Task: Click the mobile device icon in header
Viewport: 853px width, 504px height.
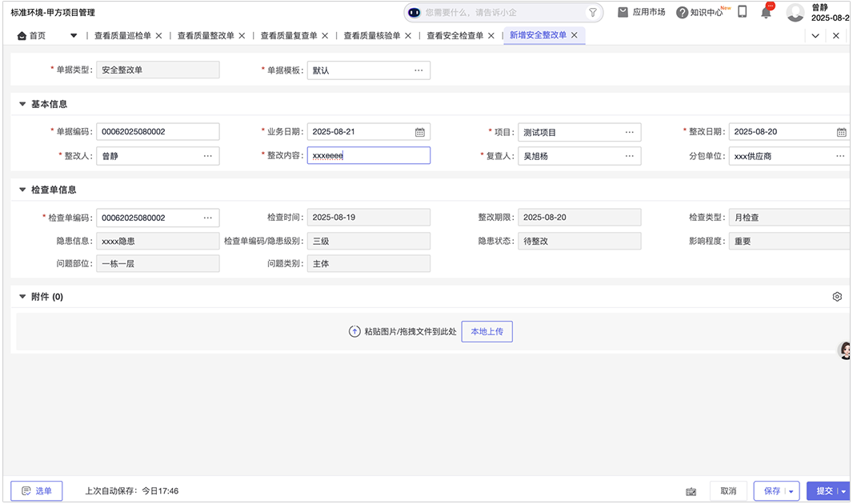Action: point(742,12)
